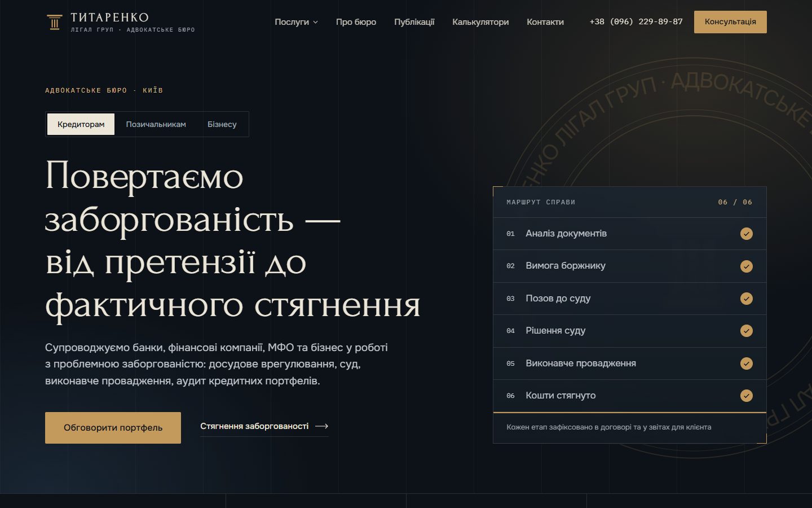Go to Публікації in the navigation
This screenshot has height=508, width=812.
pyautogui.click(x=414, y=22)
